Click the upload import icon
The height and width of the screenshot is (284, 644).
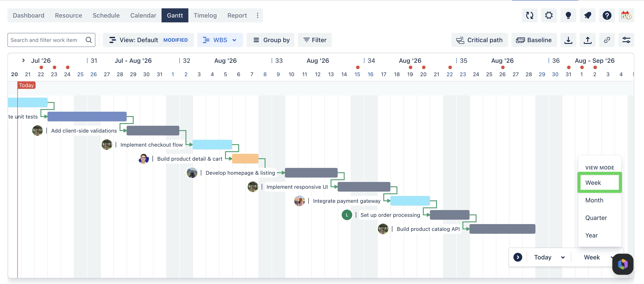(x=588, y=40)
